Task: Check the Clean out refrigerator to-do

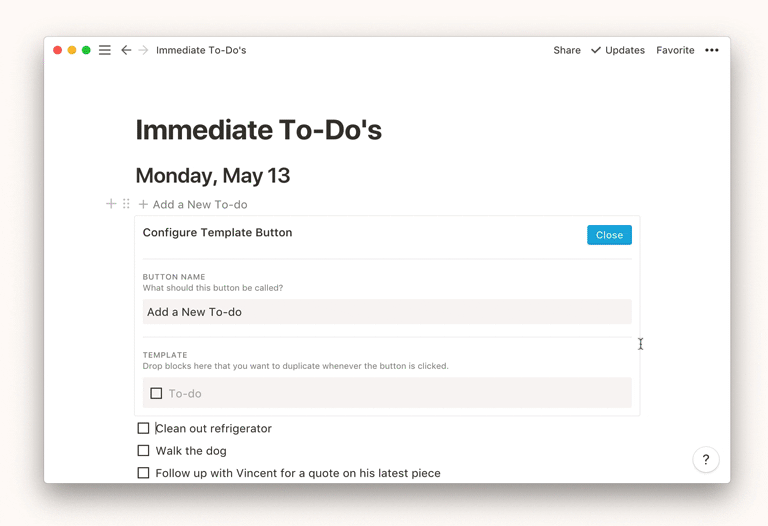Action: pyautogui.click(x=143, y=429)
